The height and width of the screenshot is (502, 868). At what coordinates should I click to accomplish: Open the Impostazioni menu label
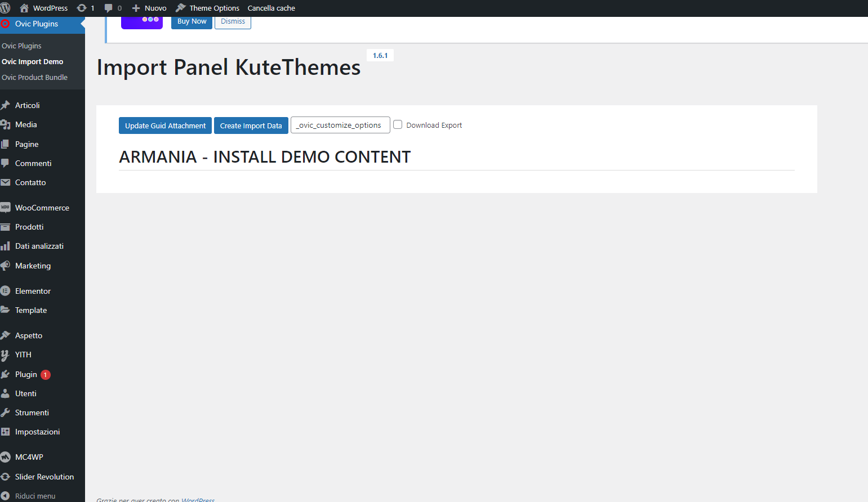coord(37,432)
